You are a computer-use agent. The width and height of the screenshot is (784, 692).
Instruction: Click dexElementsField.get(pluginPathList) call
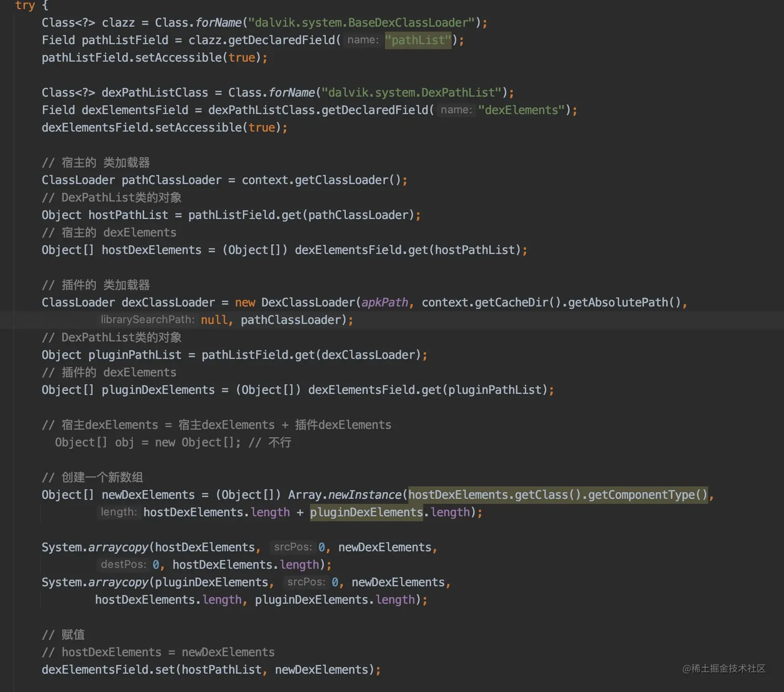click(x=428, y=390)
